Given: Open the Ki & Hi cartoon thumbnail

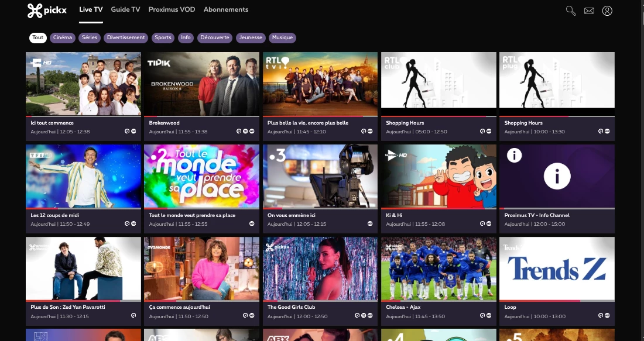Looking at the screenshot, I should click(439, 176).
